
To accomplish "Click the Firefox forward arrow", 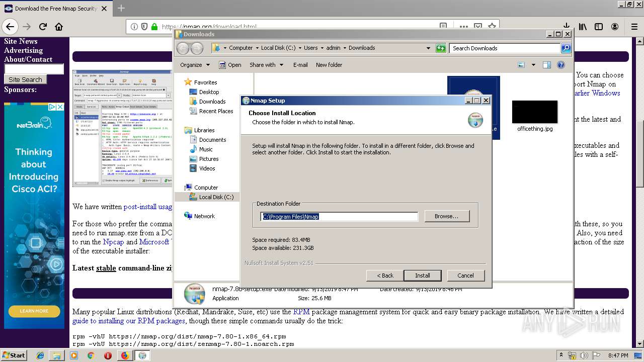I will (27, 27).
